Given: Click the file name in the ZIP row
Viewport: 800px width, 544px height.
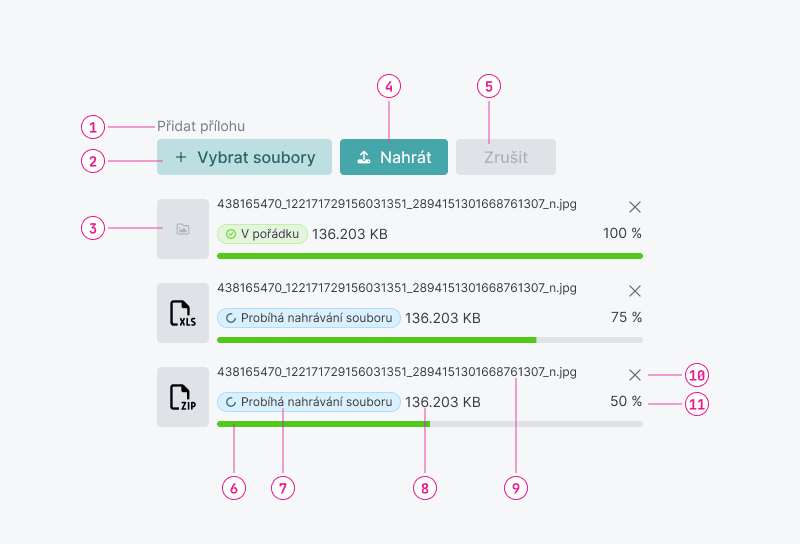Looking at the screenshot, I should point(397,372).
